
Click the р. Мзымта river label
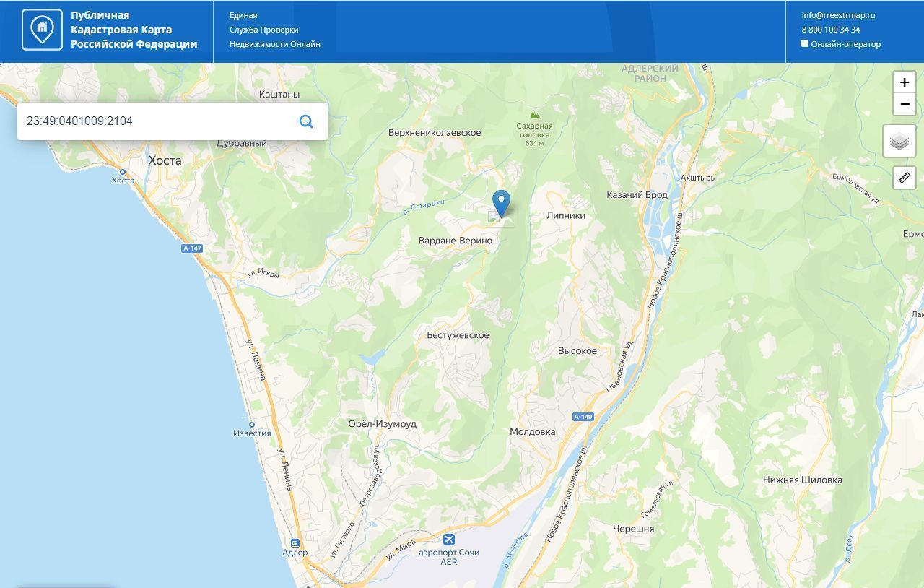[516, 550]
